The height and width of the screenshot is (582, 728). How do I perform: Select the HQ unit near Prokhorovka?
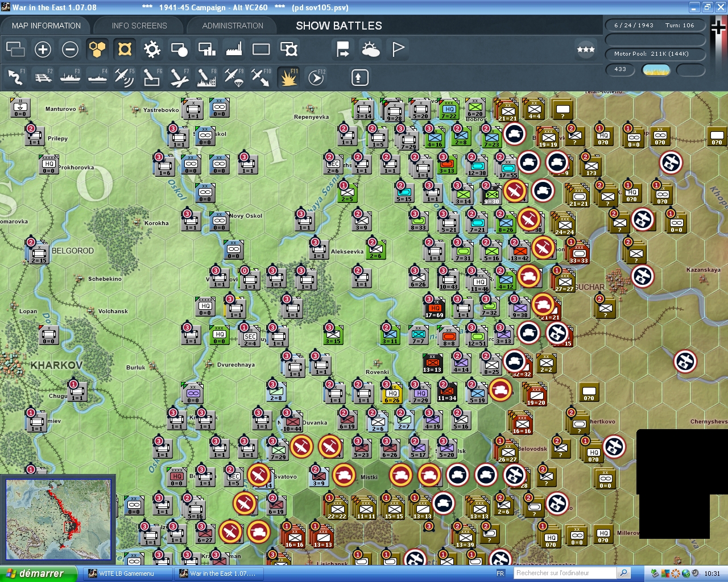[49, 164]
